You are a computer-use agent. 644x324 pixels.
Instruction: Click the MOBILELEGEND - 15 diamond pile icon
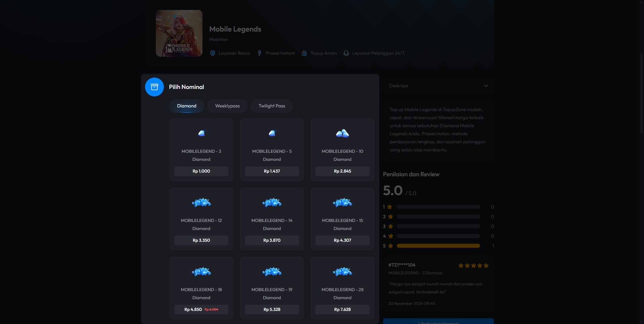[342, 202]
